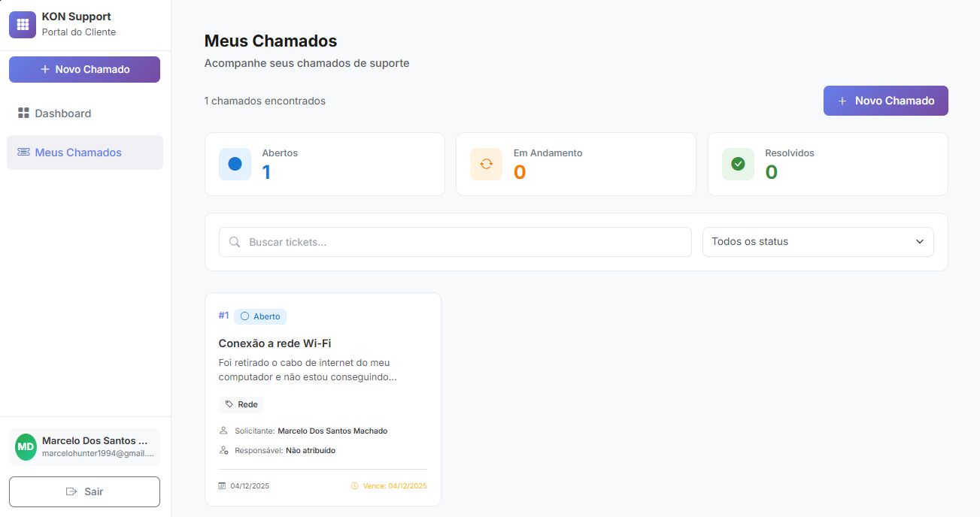
Task: Click the MD user avatar
Action: click(x=26, y=446)
